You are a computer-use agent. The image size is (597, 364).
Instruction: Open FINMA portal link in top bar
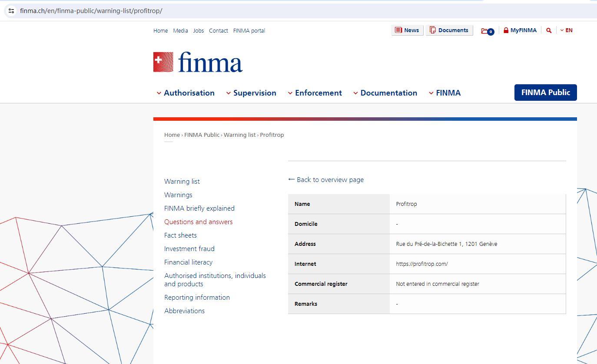[249, 31]
